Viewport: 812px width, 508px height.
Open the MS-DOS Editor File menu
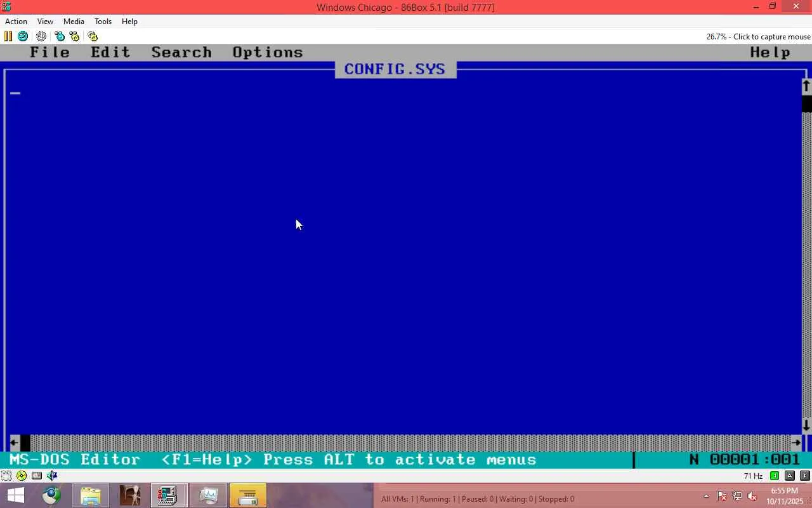(50, 53)
